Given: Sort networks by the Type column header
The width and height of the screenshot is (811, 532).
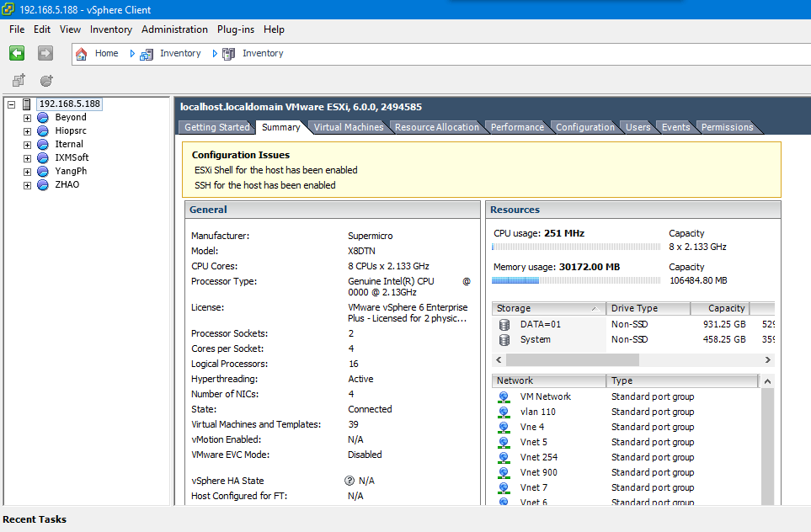Looking at the screenshot, I should (682, 380).
